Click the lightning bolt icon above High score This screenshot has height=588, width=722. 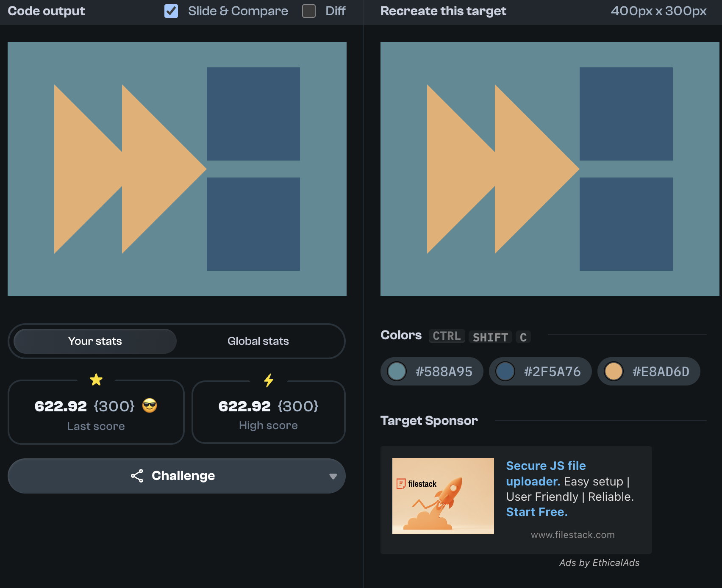click(269, 380)
